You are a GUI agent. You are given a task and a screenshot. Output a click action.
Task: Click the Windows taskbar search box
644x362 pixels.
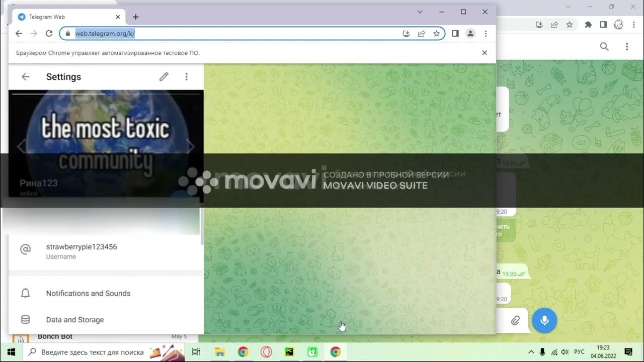pyautogui.click(x=105, y=352)
